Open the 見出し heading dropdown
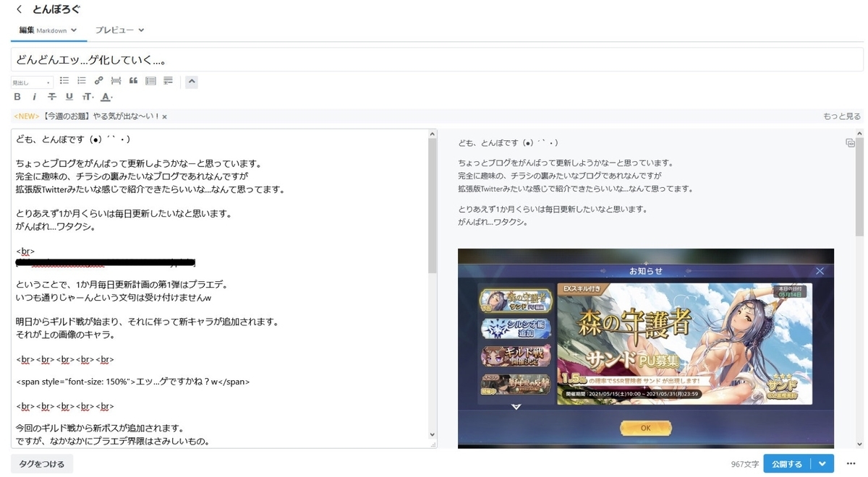 click(x=32, y=82)
